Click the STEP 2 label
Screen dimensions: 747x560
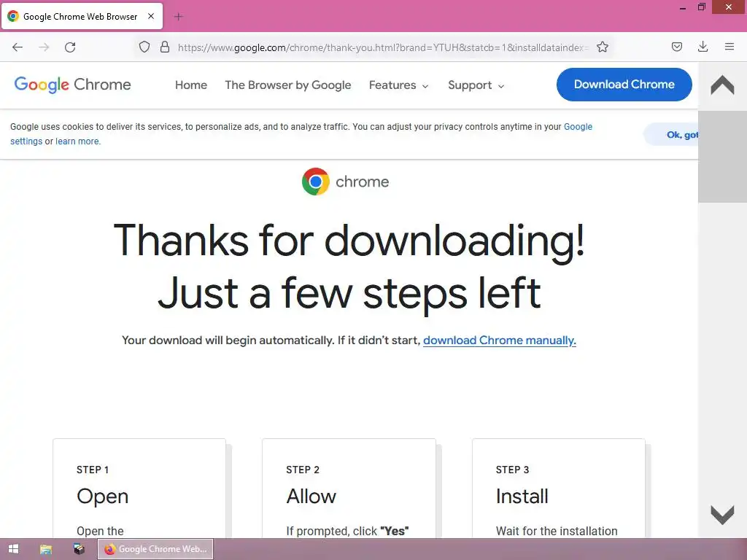pyautogui.click(x=303, y=470)
